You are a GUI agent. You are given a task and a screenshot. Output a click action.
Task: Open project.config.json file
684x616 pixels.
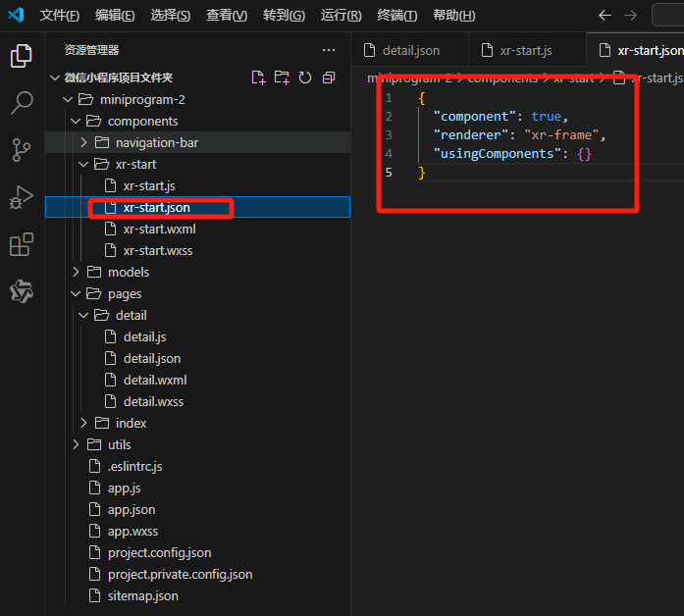197,553
